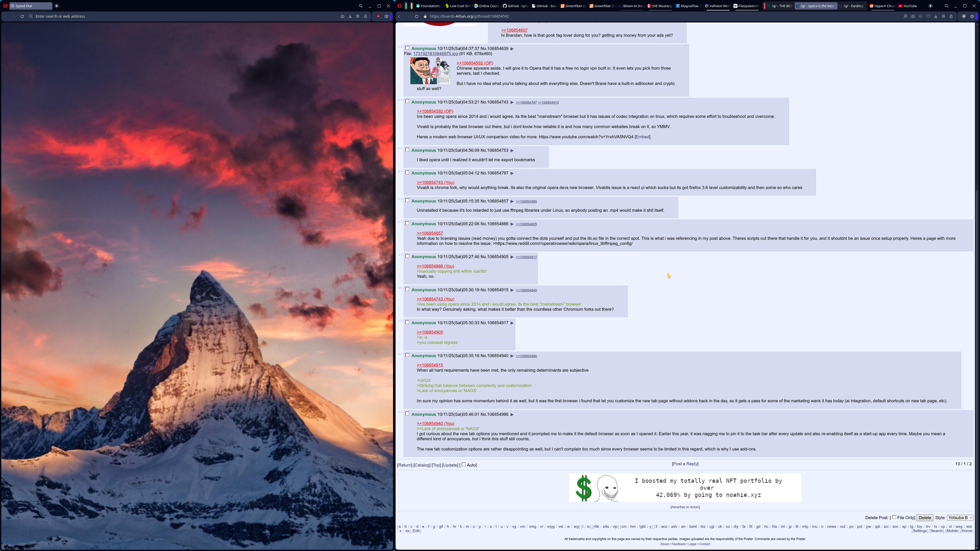Open the downloads icon in the Speed Dial window
Image resolution: width=980 pixels, height=551 pixels.
tap(350, 16)
